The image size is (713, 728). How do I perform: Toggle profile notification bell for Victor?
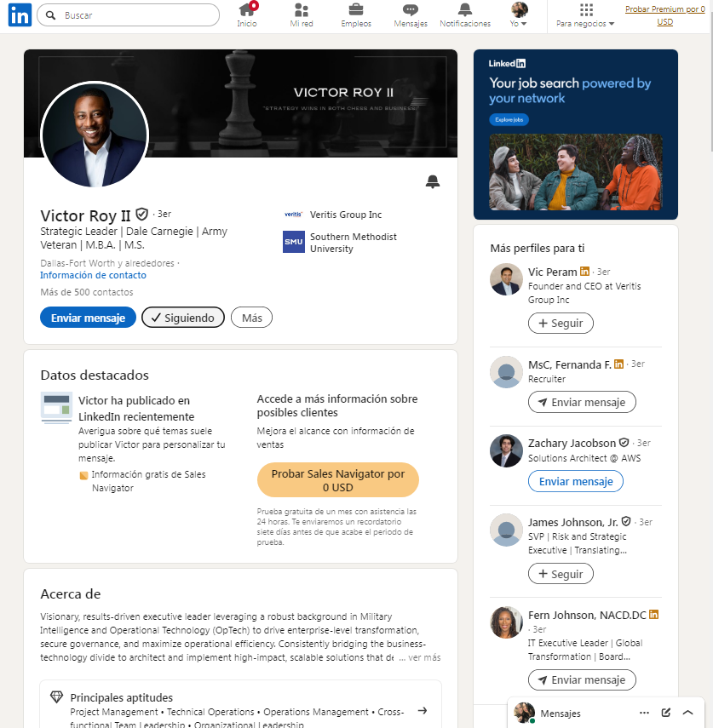(433, 181)
